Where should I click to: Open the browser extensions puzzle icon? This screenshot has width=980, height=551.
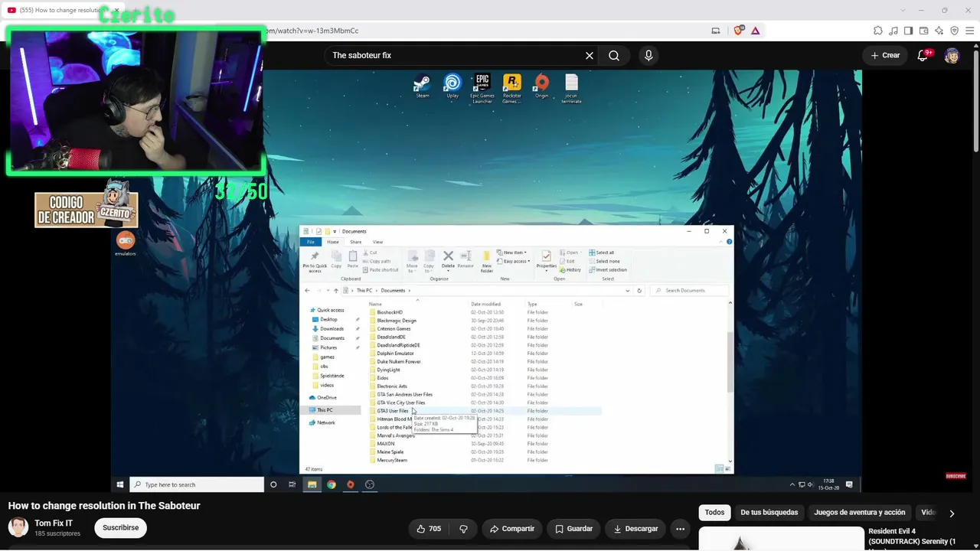878,31
